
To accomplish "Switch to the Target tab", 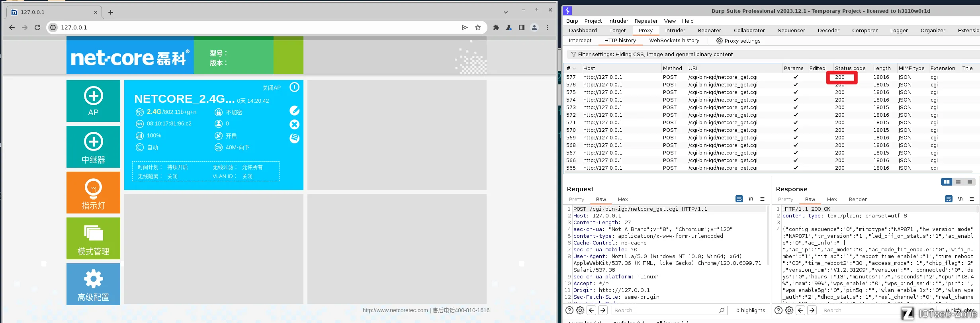I will coord(618,30).
